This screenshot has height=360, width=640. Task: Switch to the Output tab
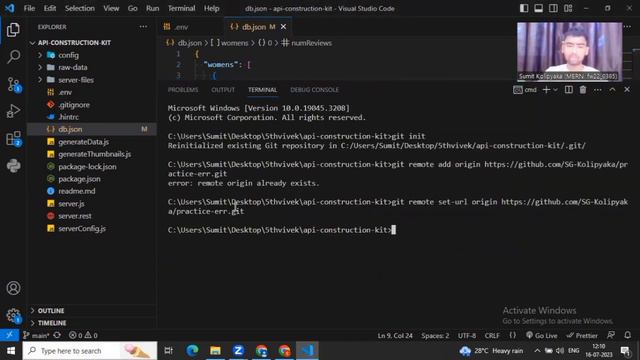(x=223, y=90)
